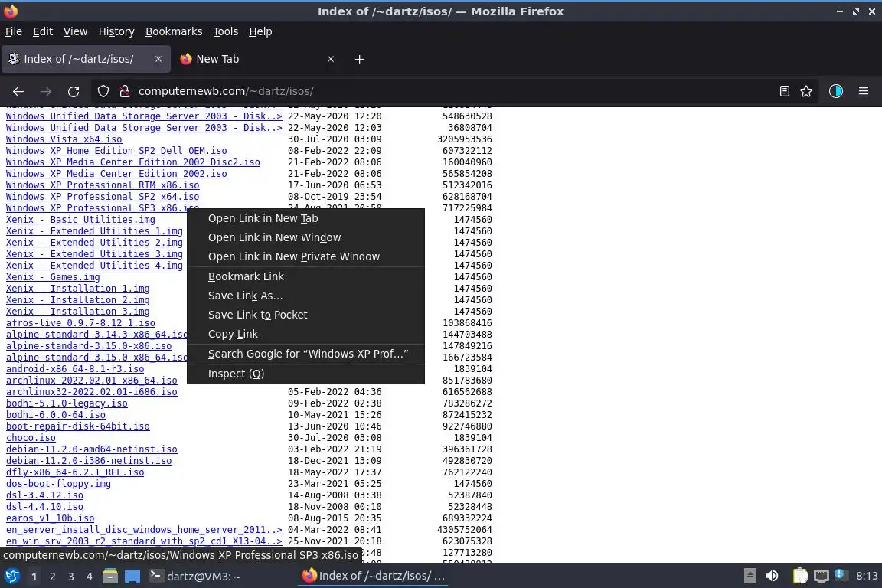Choose Open Link in New Window
The width and height of the screenshot is (882, 588).
pyautogui.click(x=305, y=237)
